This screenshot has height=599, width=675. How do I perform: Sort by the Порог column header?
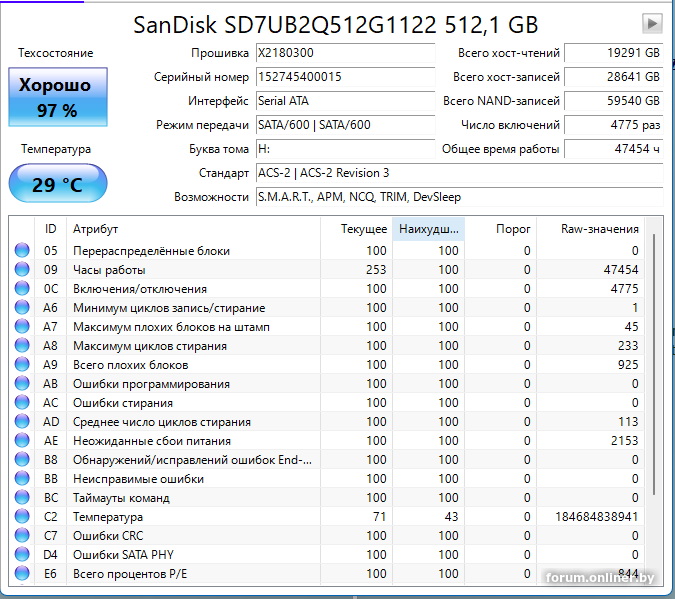501,229
